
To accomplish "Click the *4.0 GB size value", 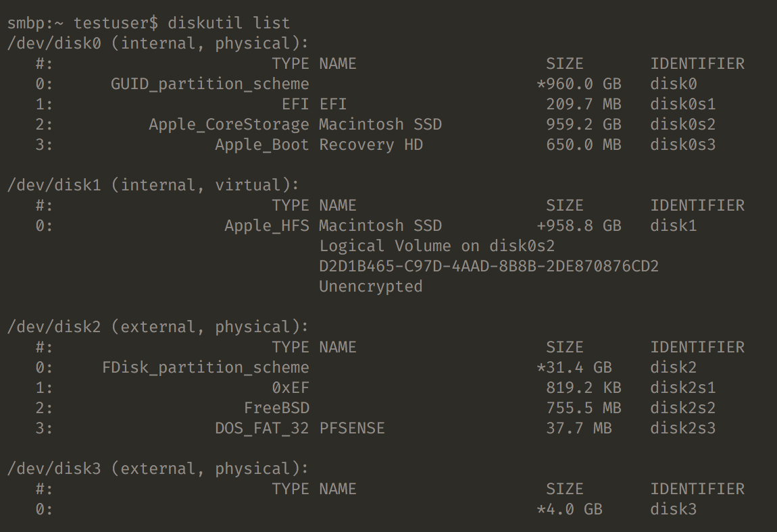I will pos(569,509).
